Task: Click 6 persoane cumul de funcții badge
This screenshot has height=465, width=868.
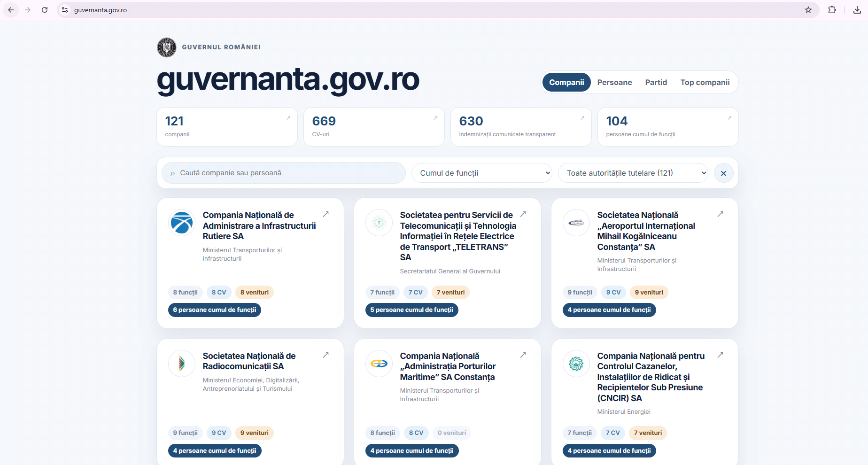Action: click(x=215, y=310)
